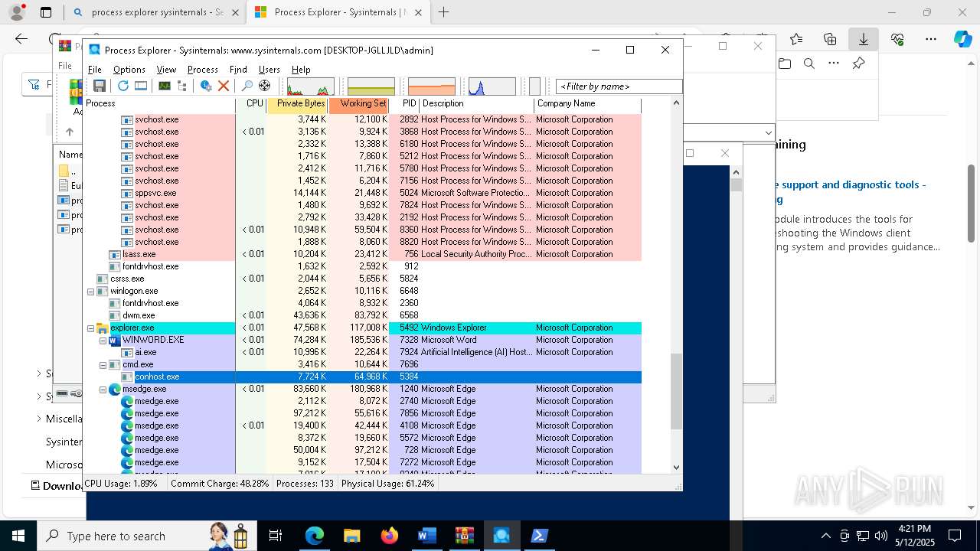
Task: Open the downloads folder icon in the flyout
Action: coord(785,64)
